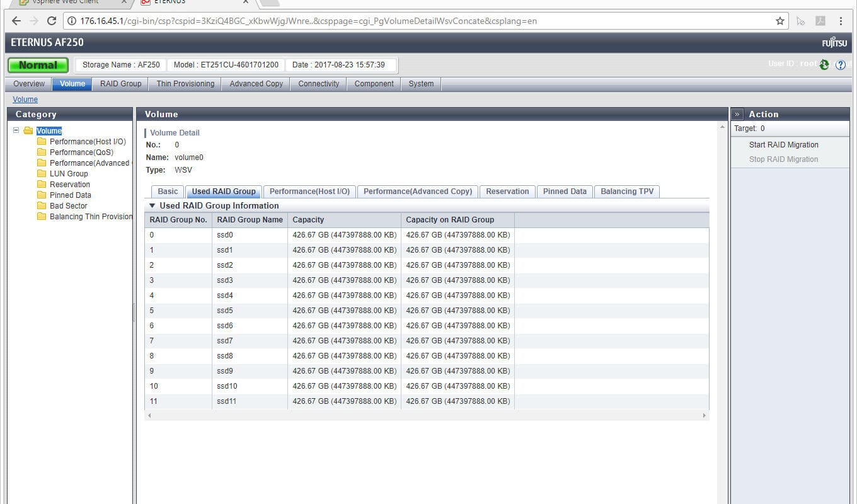Reload the ETERNUS page in browser
857x504 pixels.
(52, 21)
